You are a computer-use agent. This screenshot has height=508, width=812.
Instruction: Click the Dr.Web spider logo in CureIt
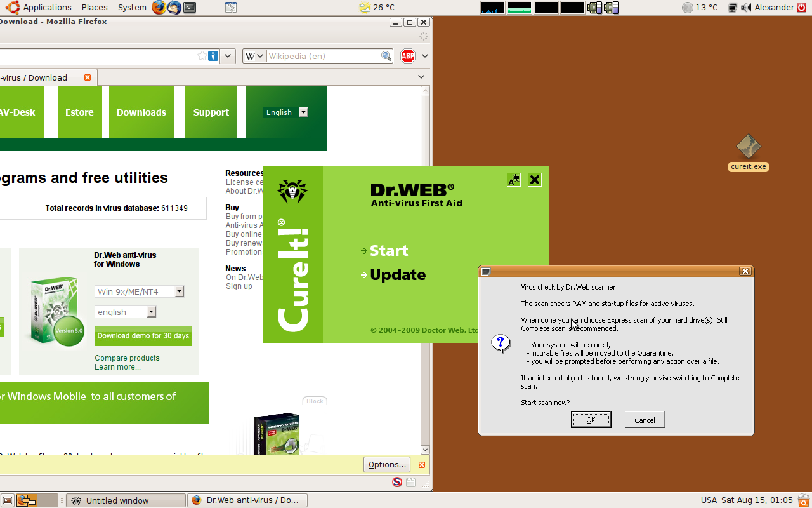(x=292, y=190)
